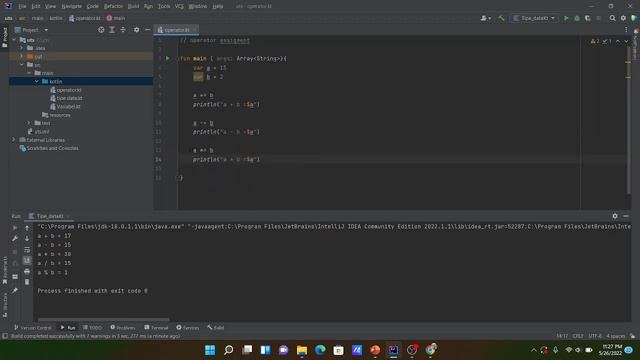Expand the test folder
Screen dimensions: 640x360
tap(29, 123)
